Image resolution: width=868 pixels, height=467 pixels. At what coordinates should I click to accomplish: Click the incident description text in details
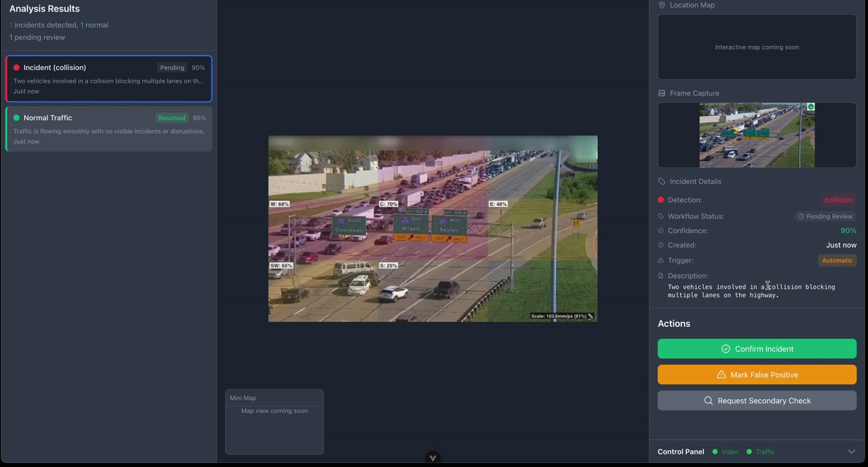751,291
